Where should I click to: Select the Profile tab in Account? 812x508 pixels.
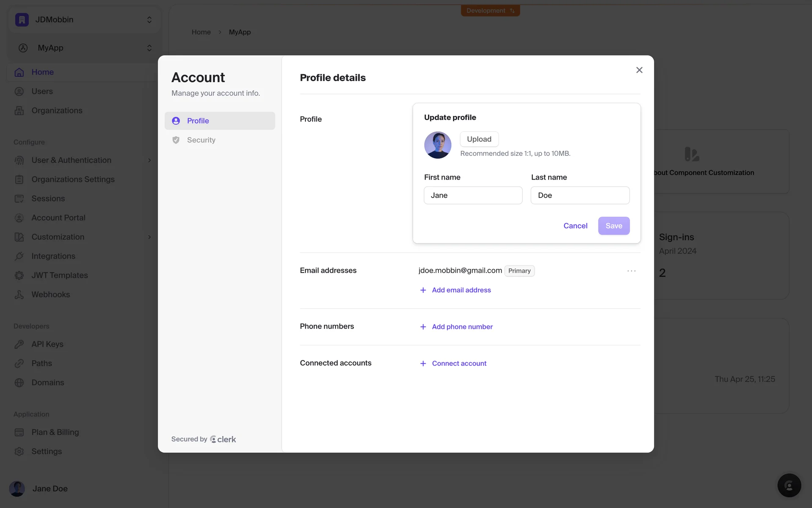[x=198, y=121]
